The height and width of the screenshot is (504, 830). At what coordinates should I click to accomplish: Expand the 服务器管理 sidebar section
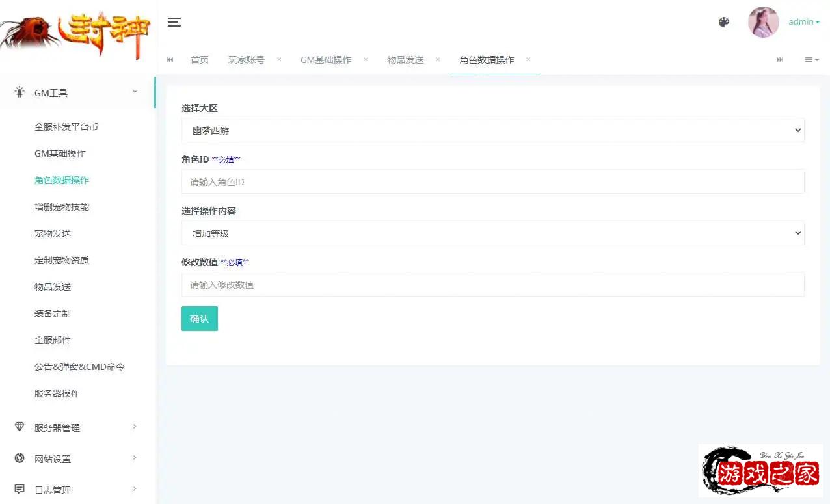[78, 427]
